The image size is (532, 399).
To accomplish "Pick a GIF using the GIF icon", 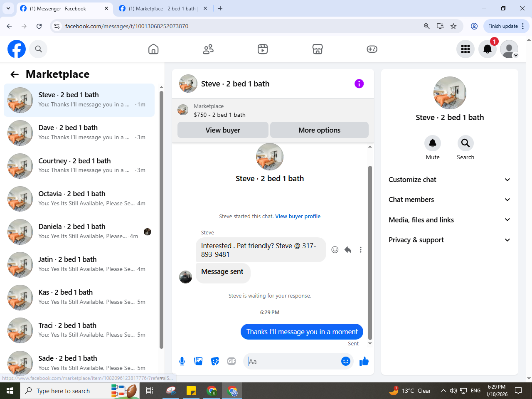I will [x=232, y=361].
